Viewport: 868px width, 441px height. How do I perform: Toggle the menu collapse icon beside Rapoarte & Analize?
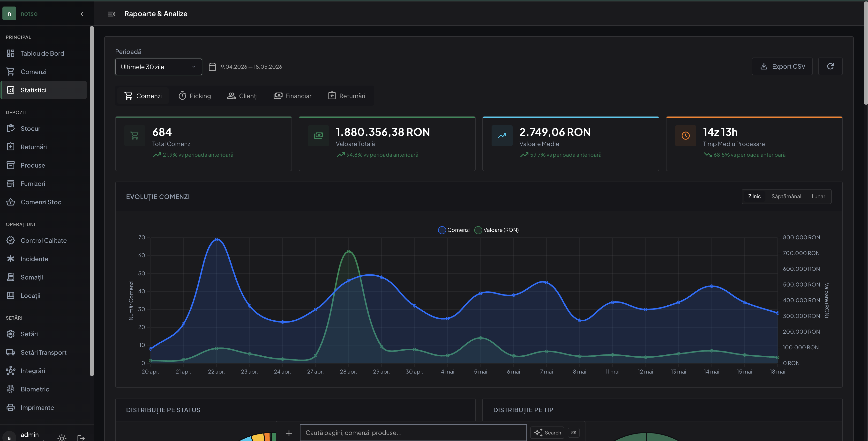tap(112, 14)
